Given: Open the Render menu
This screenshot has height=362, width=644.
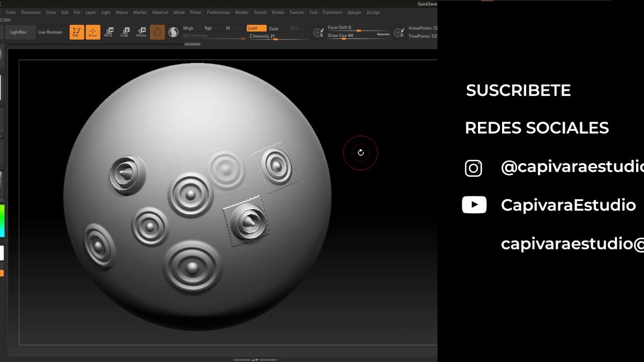Looking at the screenshot, I should 242,12.
